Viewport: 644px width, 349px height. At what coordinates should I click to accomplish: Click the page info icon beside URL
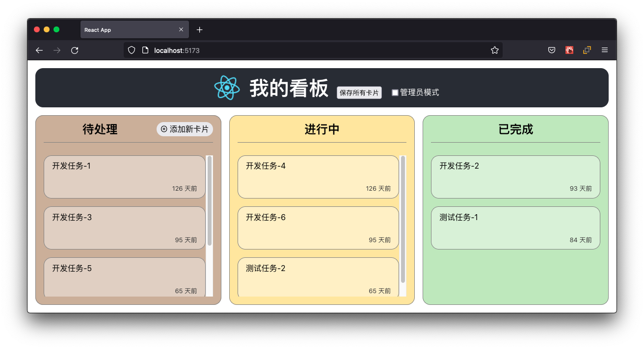point(145,50)
